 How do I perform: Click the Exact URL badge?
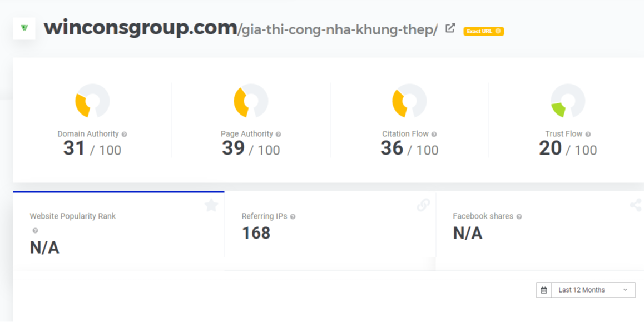tap(483, 31)
